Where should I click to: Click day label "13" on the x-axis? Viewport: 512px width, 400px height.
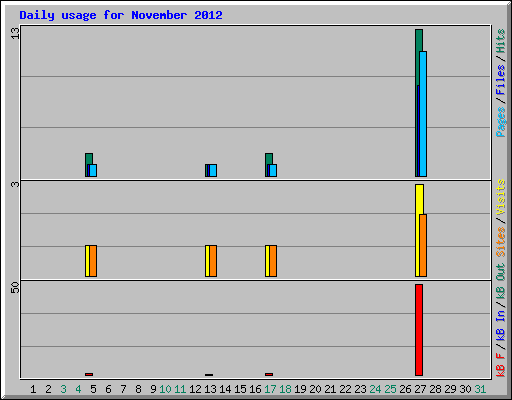[210, 389]
